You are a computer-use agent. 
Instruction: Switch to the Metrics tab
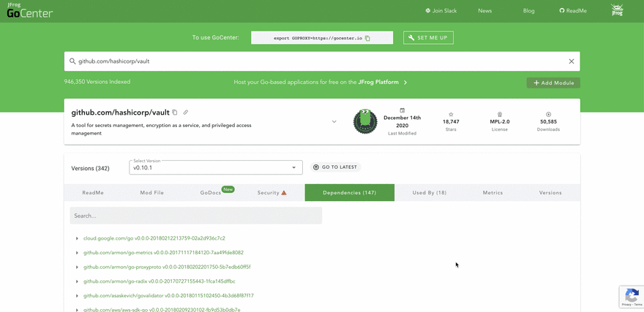click(x=493, y=193)
